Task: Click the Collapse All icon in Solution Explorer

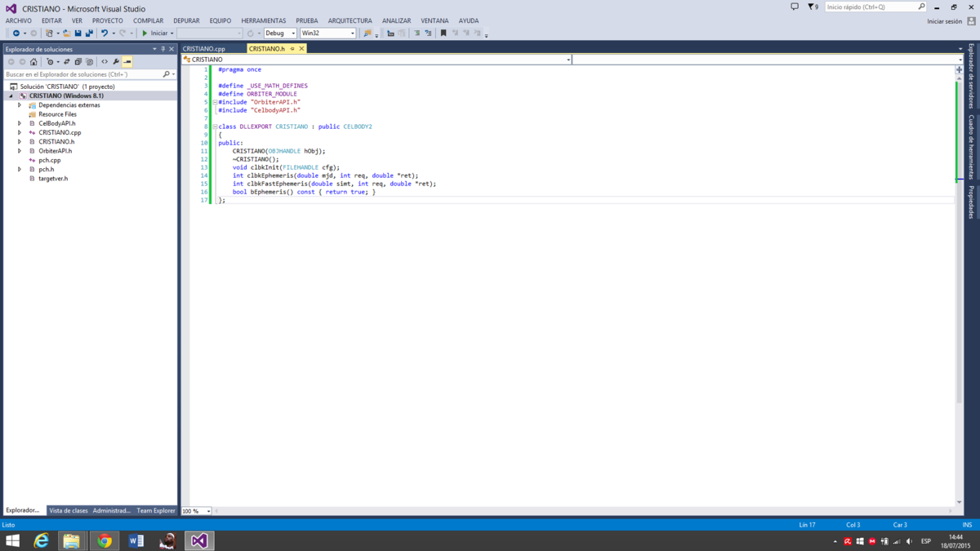Action: pos(78,62)
